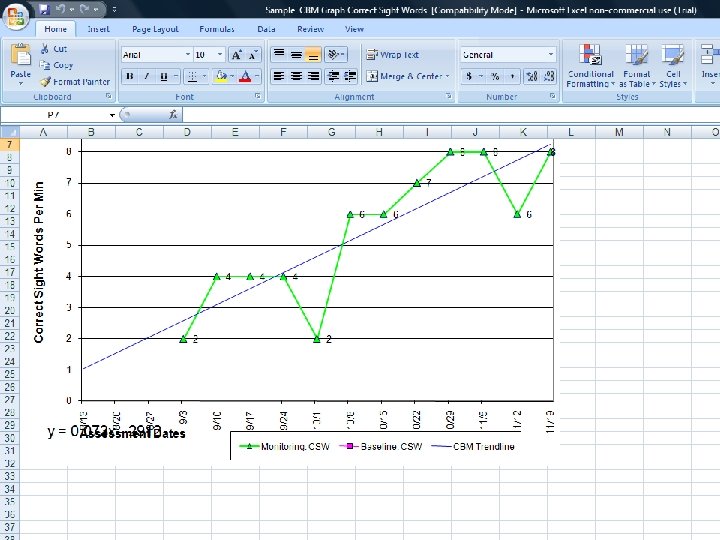
Task: Open the Arial font name dropdown
Action: (x=187, y=55)
